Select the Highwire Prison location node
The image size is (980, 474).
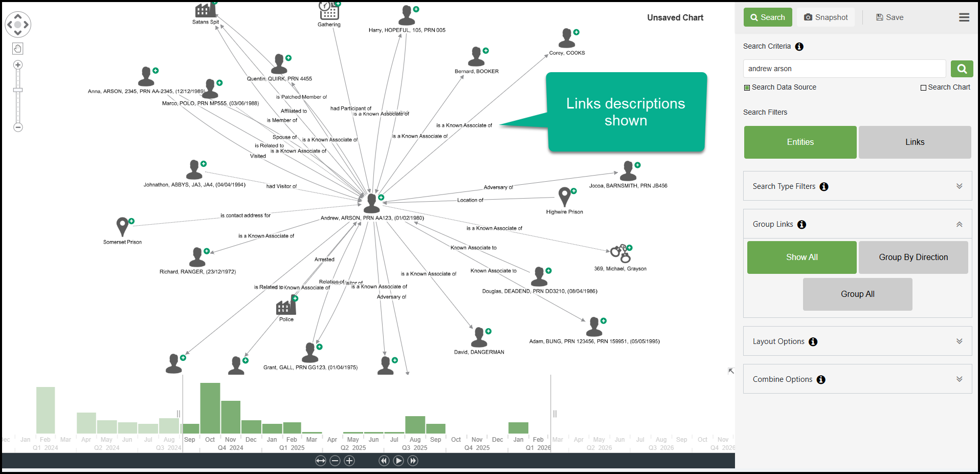pyautogui.click(x=564, y=197)
